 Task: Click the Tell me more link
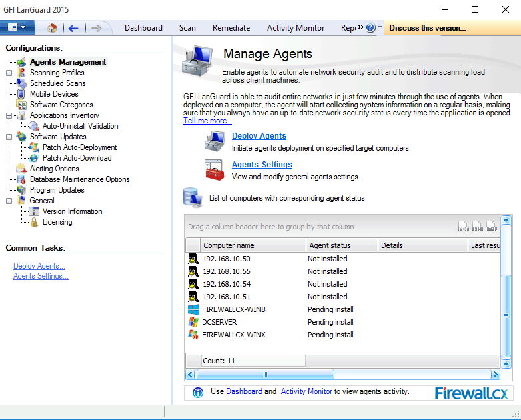tap(207, 121)
